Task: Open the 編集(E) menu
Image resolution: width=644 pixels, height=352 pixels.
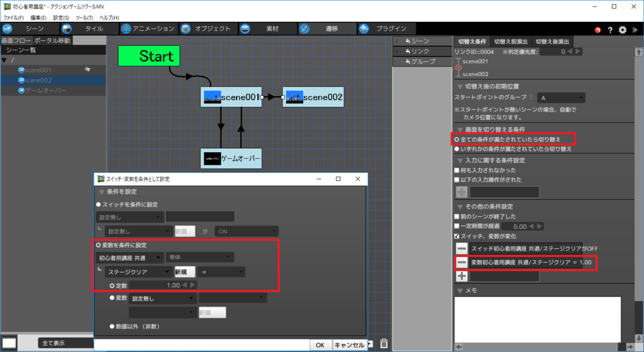Action: pos(38,18)
